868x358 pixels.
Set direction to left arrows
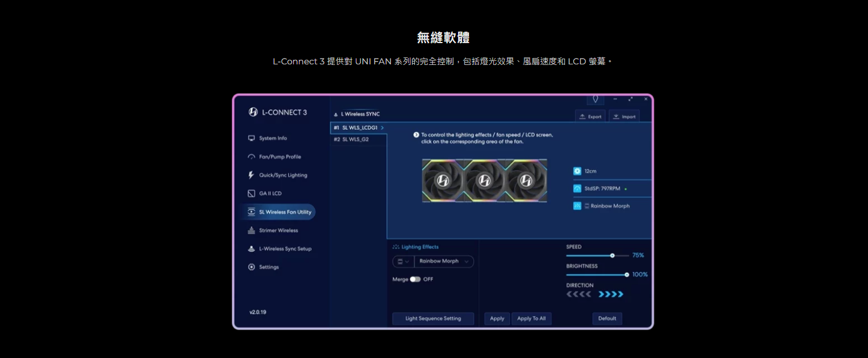tap(578, 294)
